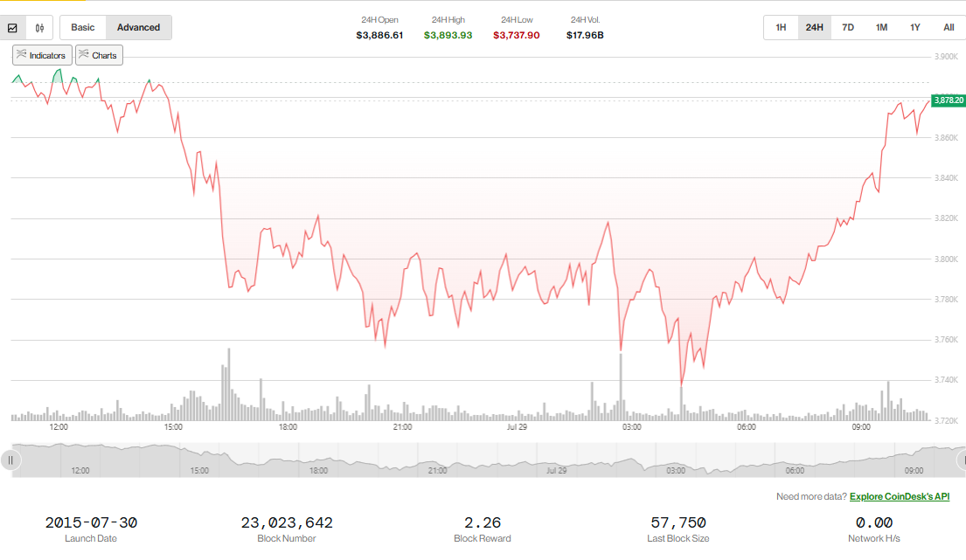Open the Charts menu

[x=99, y=55]
